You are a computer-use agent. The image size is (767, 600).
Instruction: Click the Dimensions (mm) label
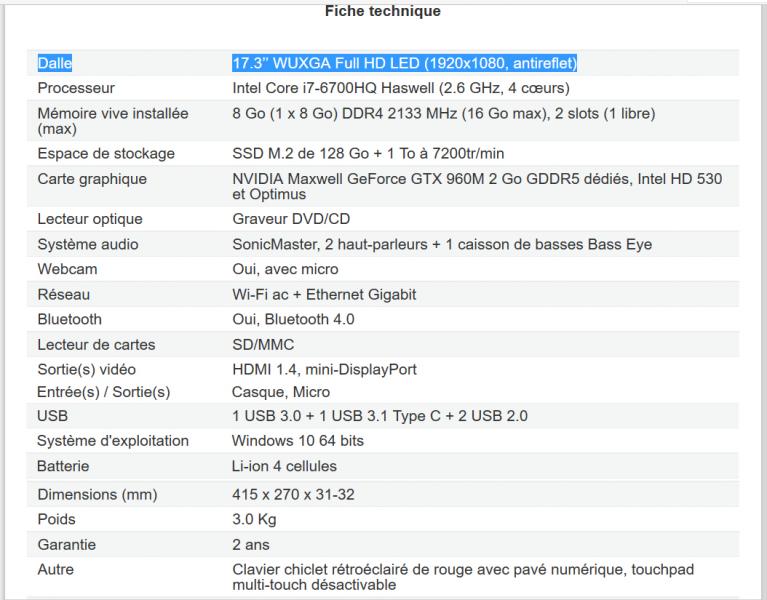[97, 494]
